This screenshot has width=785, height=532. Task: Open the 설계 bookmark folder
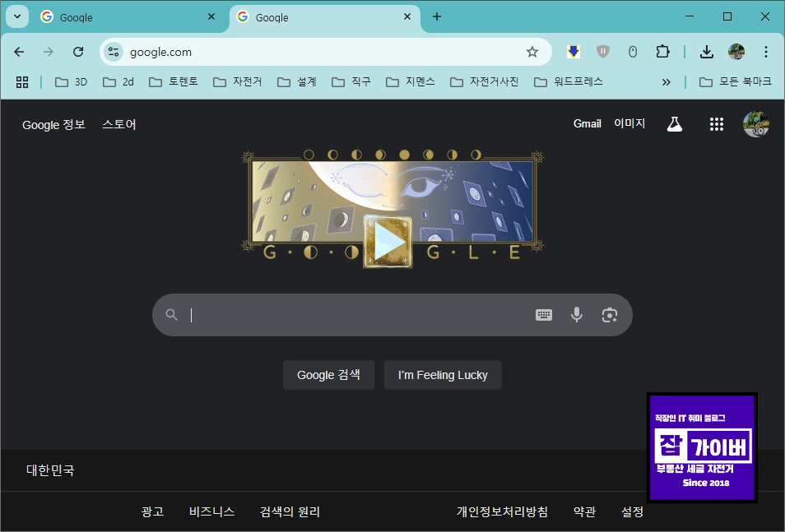[x=297, y=81]
